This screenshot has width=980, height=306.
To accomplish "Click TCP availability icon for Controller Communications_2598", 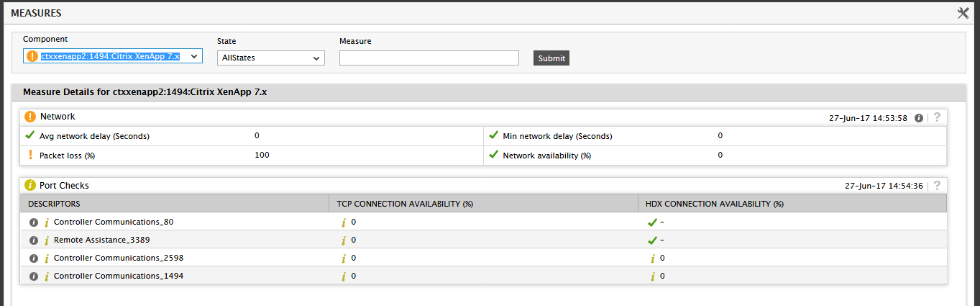I will pyautogui.click(x=344, y=258).
